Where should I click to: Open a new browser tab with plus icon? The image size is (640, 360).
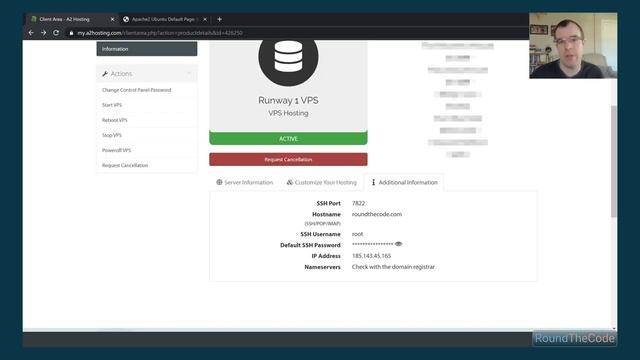point(220,19)
